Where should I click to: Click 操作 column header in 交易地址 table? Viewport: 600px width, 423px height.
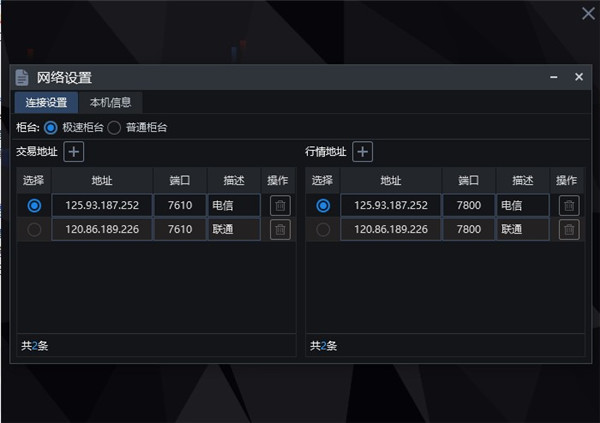[278, 180]
